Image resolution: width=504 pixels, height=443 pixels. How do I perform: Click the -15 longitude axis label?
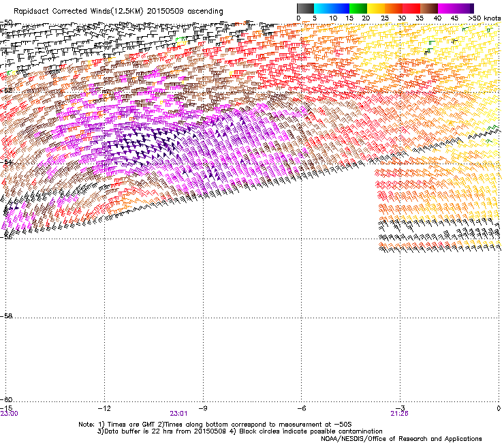tap(6, 408)
